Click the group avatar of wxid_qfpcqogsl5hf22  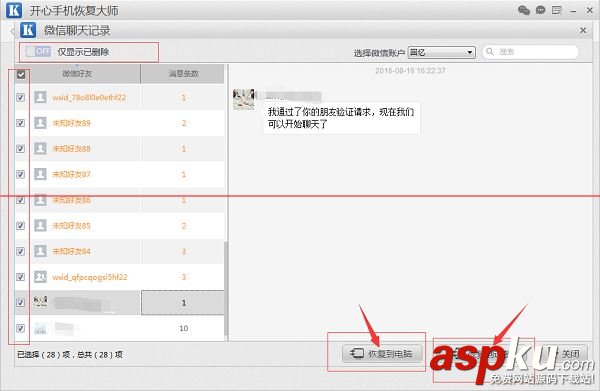tap(40, 277)
